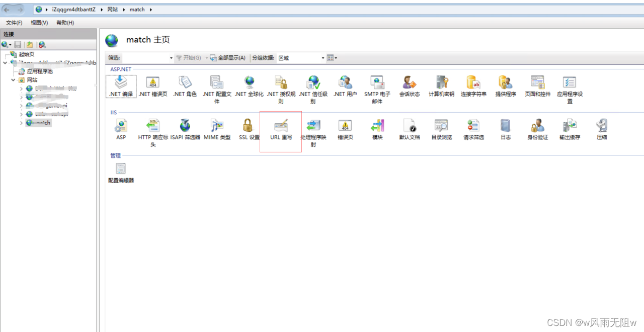Open the URL 重写 feature
Screen dimensions: 644x332
point(281,129)
